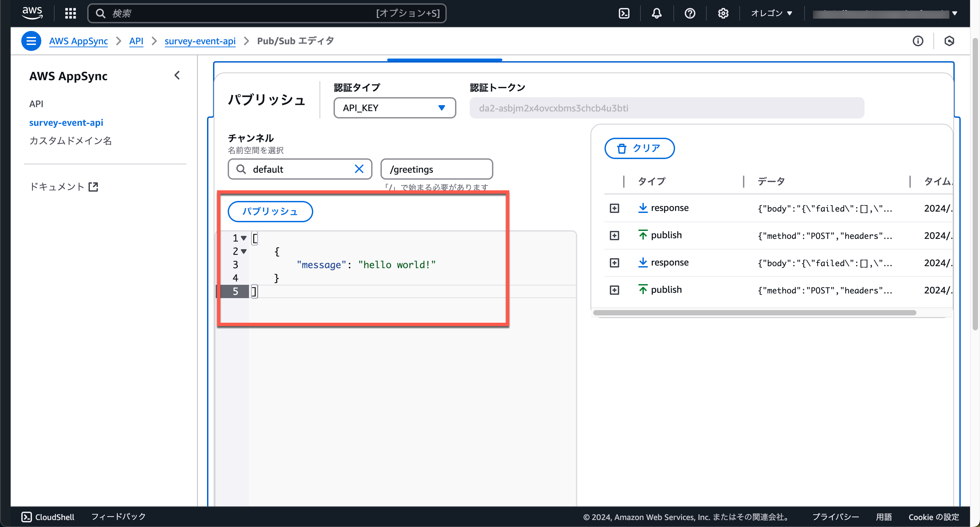Open the CloudShell icon in top bar
This screenshot has height=527, width=980.
coord(624,13)
